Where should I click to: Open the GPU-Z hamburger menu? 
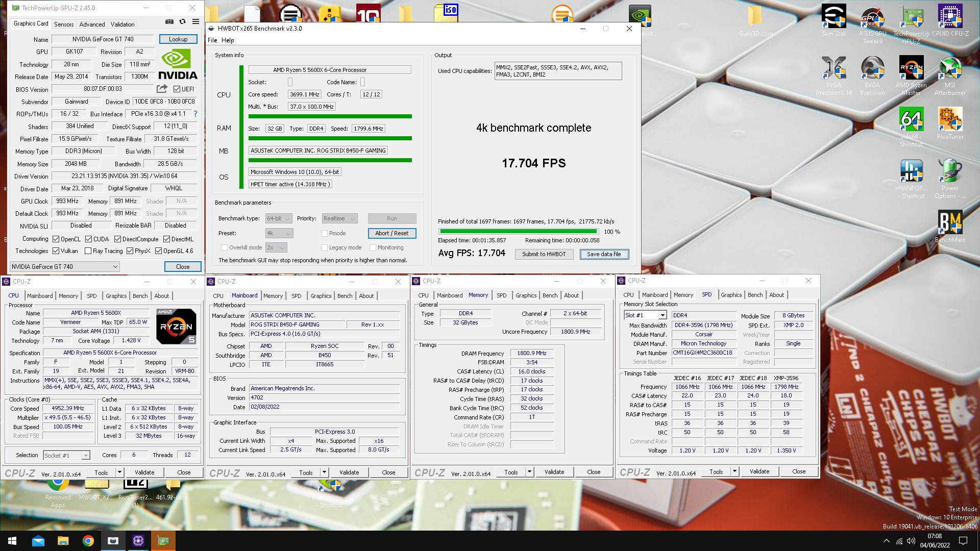coord(195,21)
